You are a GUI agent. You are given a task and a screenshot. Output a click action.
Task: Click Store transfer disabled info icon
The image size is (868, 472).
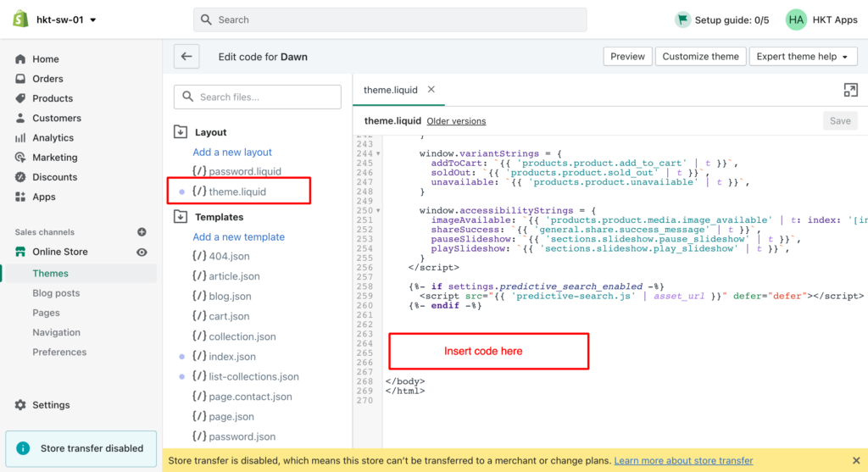click(23, 448)
